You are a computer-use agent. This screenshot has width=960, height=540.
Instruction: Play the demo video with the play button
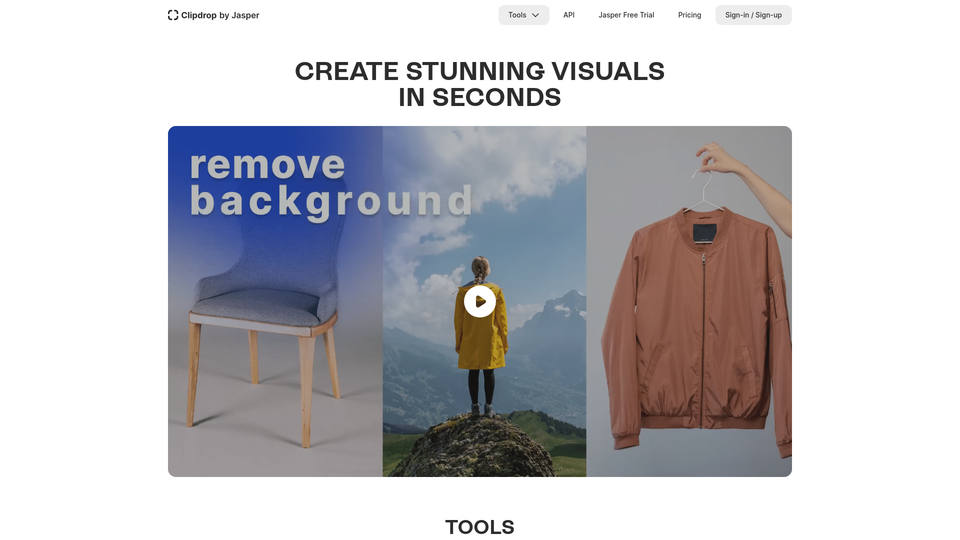(479, 301)
